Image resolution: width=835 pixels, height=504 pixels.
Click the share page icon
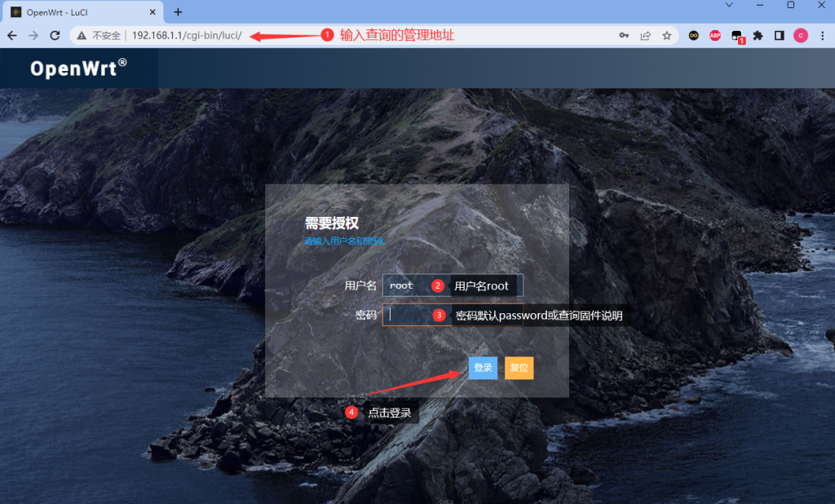[646, 36]
